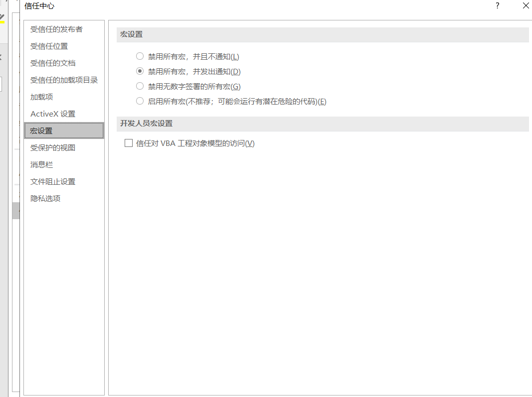Open 受信任的加载项目录 section
This screenshot has width=532, height=397.
coord(64,80)
